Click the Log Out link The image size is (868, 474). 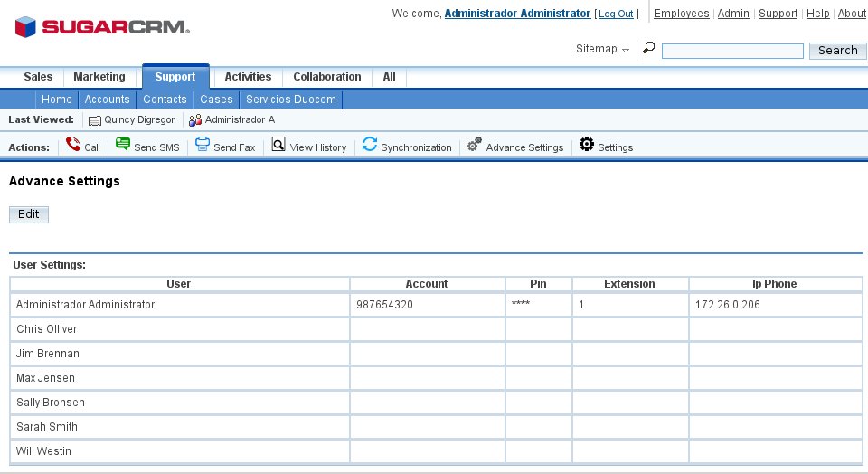point(616,14)
